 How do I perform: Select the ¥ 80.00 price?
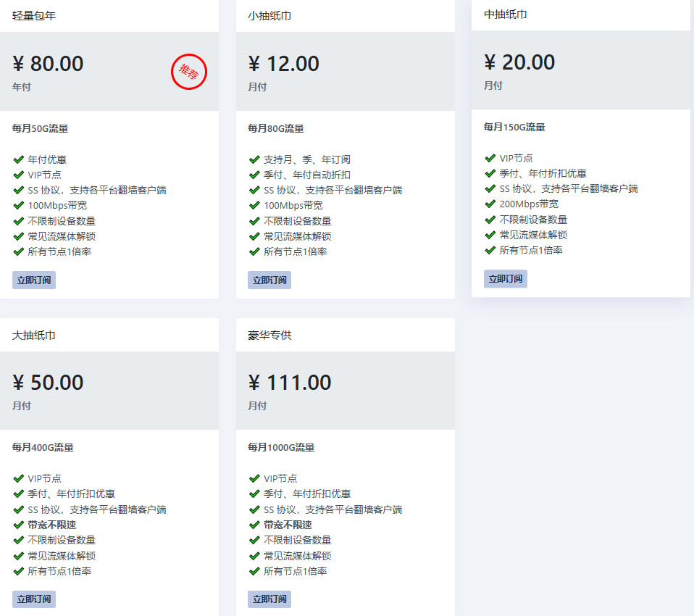pyautogui.click(x=48, y=64)
